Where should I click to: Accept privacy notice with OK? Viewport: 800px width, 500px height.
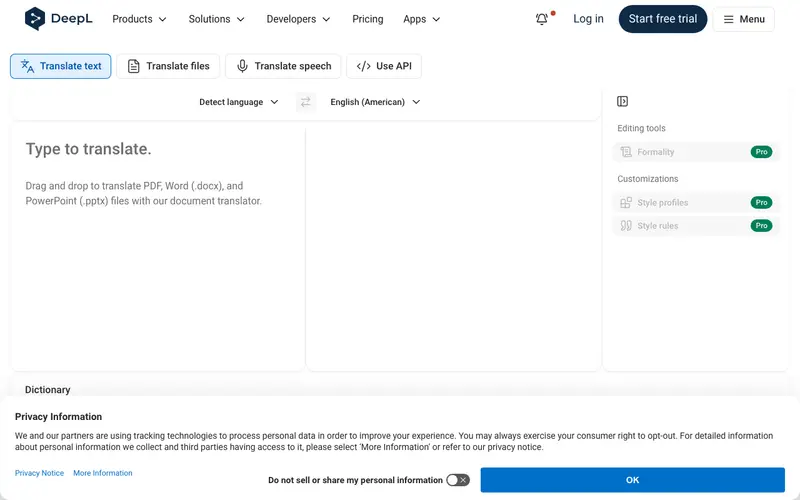633,480
